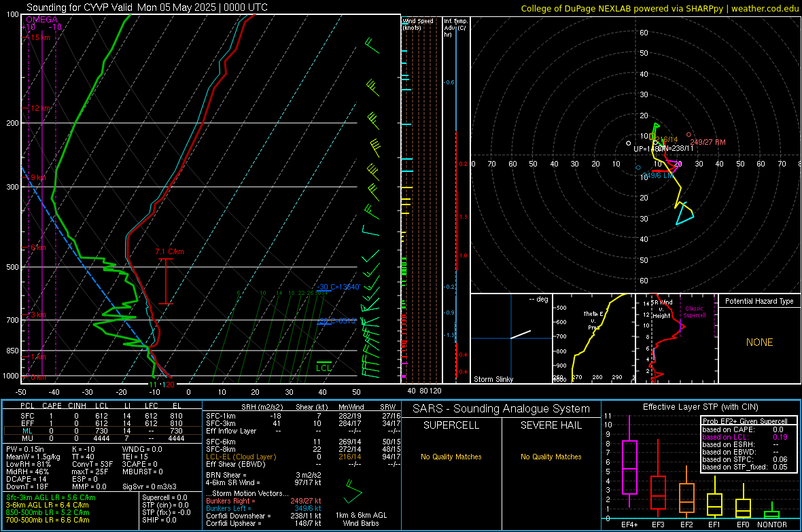Click the 'SHIP = 0.0' value

159,520
